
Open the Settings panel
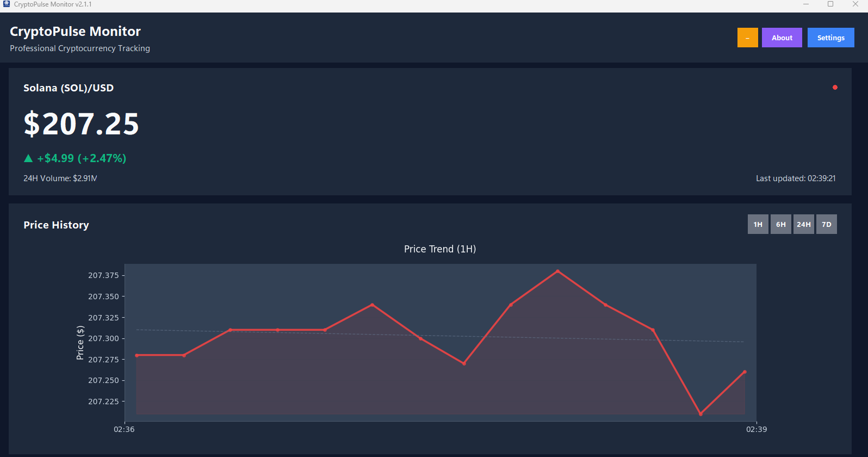click(830, 38)
